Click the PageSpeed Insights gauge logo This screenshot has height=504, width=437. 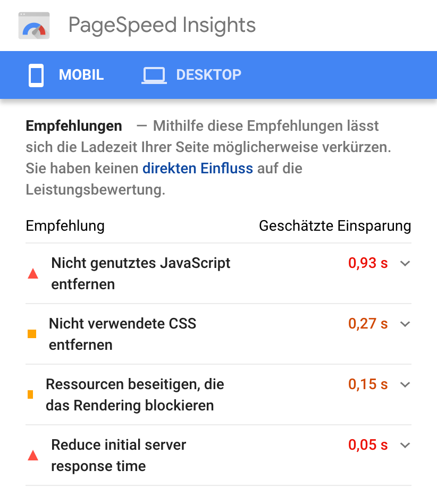35,25
